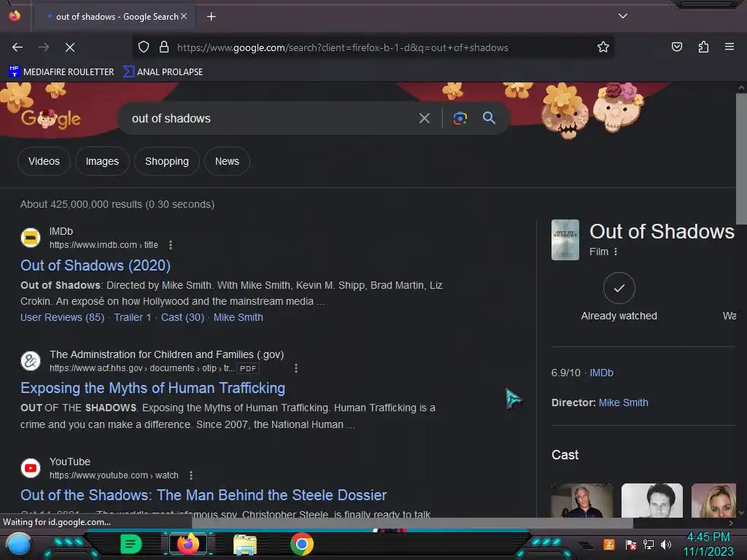This screenshot has height=560, width=747.
Task: Open the tracking protection shield icon
Action: (144, 47)
